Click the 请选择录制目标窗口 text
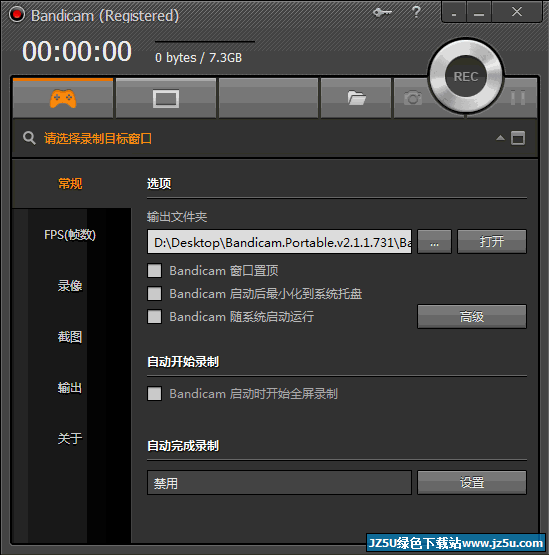This screenshot has height=555, width=549. click(x=98, y=138)
